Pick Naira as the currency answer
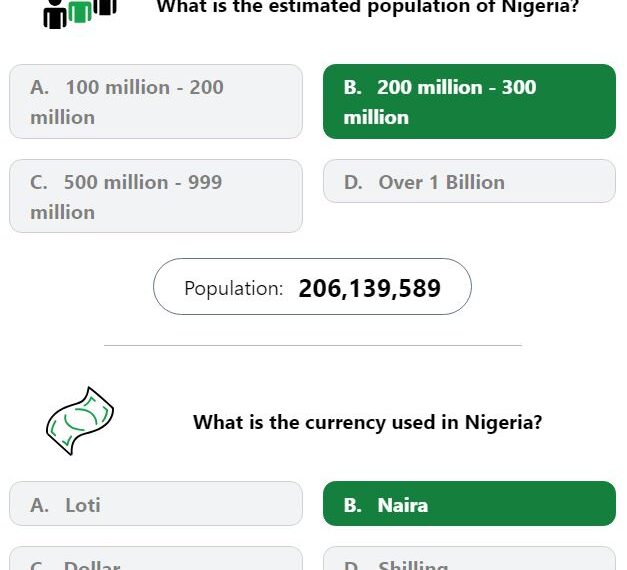This screenshot has height=570, width=627. (469, 504)
